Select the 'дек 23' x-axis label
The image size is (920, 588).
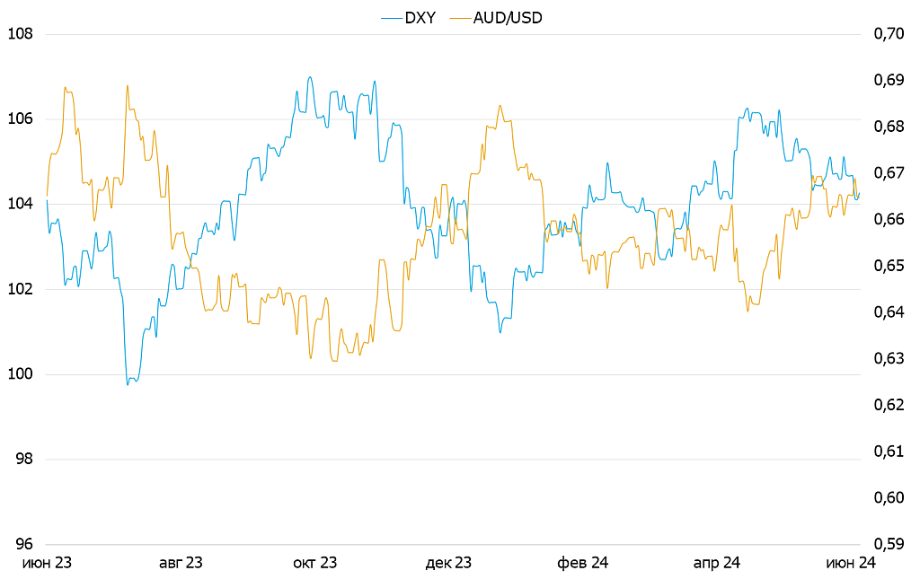448,563
